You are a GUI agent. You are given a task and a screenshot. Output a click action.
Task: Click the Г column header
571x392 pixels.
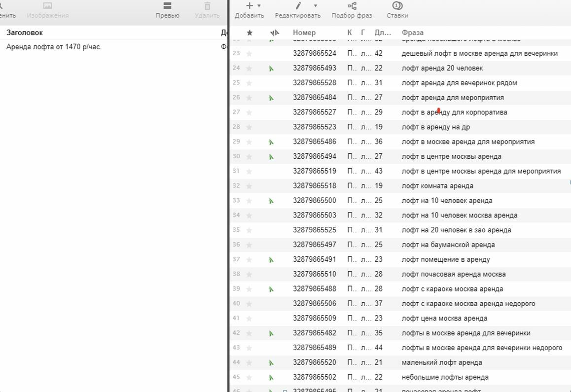[x=363, y=33]
